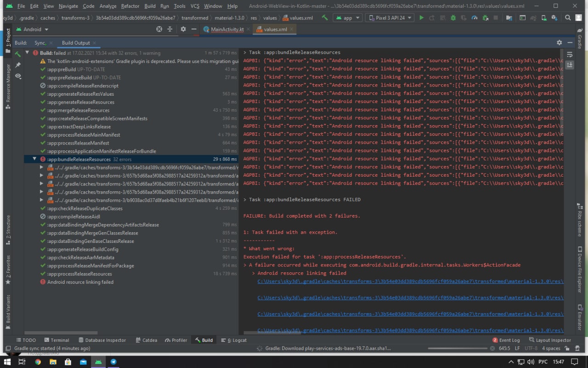
Task: Open the Pixel 3 API 24 device dropdown
Action: (390, 17)
